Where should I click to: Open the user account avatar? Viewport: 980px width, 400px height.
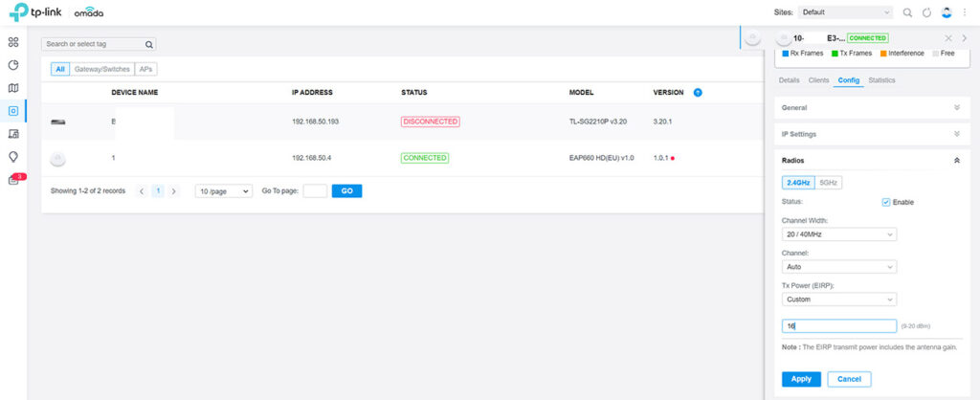(947, 12)
